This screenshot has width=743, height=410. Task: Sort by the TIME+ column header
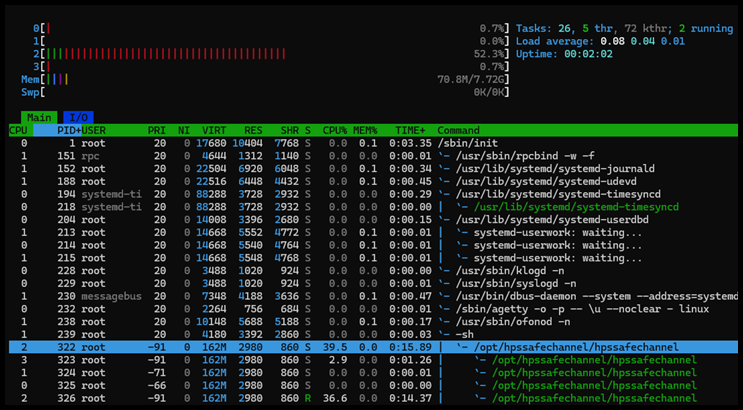pyautogui.click(x=410, y=130)
